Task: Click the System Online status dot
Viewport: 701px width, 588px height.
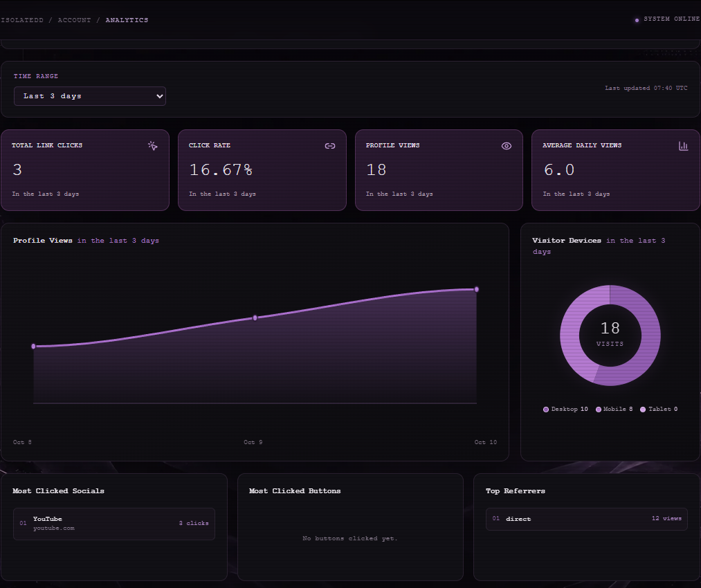Action: pos(637,20)
